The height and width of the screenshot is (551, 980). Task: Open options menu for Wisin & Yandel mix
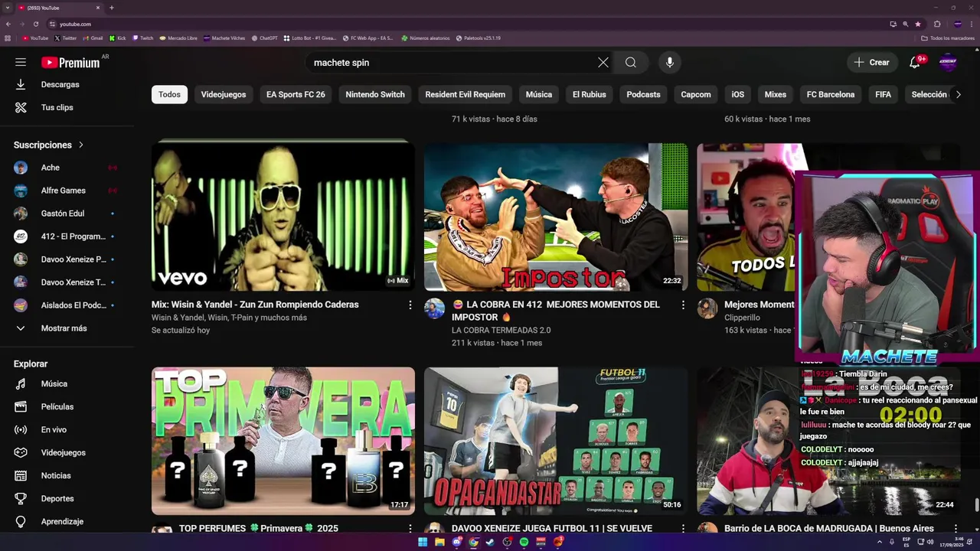410,305
